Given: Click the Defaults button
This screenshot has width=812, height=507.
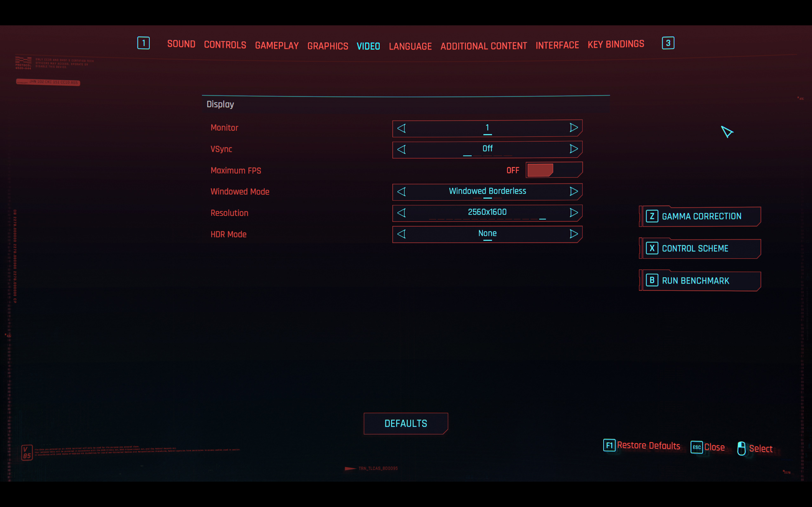Looking at the screenshot, I should point(406,424).
